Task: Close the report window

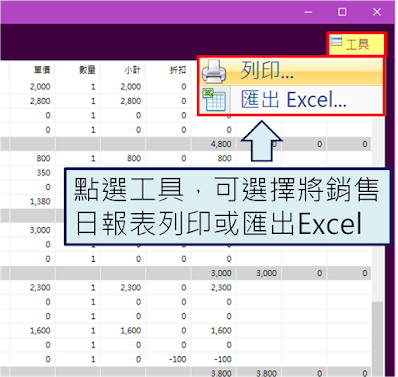Action: (x=377, y=12)
